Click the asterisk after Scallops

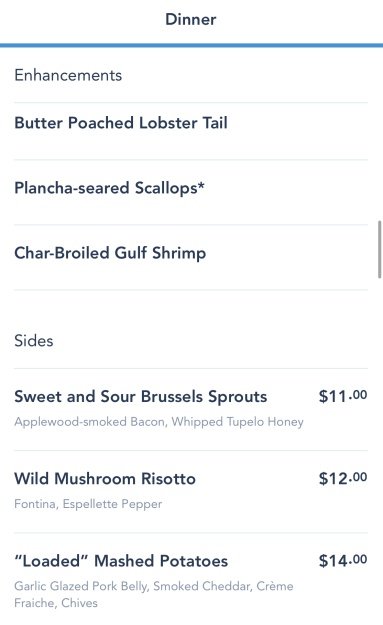[201, 185]
